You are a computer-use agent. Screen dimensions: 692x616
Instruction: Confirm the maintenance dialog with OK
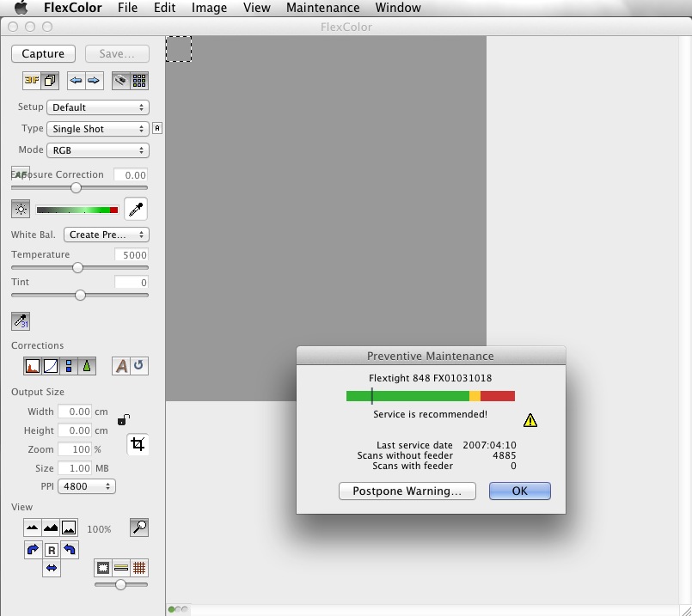point(520,491)
